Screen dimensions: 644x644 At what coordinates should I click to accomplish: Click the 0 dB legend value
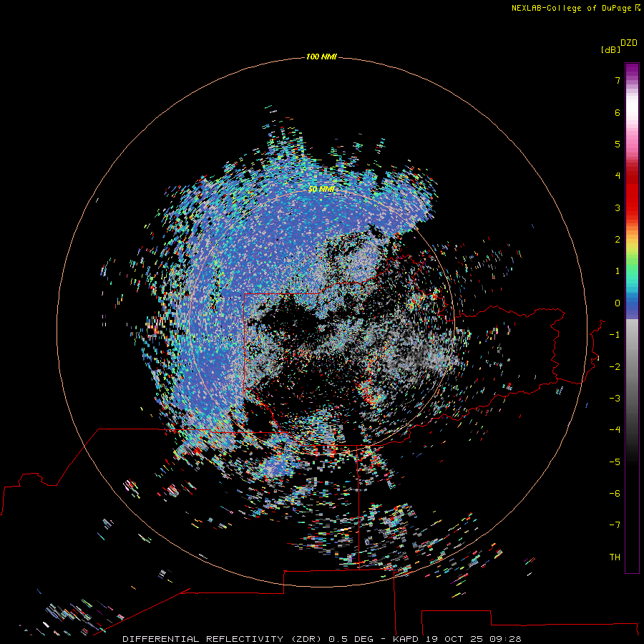[618, 303]
